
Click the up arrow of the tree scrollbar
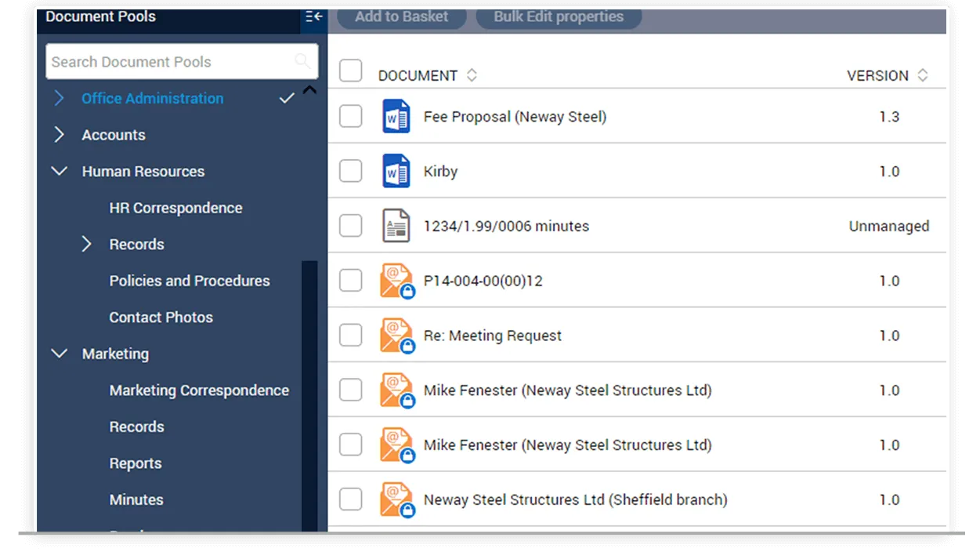coord(309,90)
